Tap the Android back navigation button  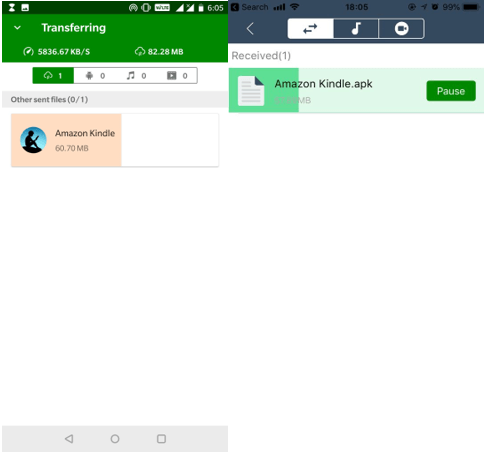(69, 439)
